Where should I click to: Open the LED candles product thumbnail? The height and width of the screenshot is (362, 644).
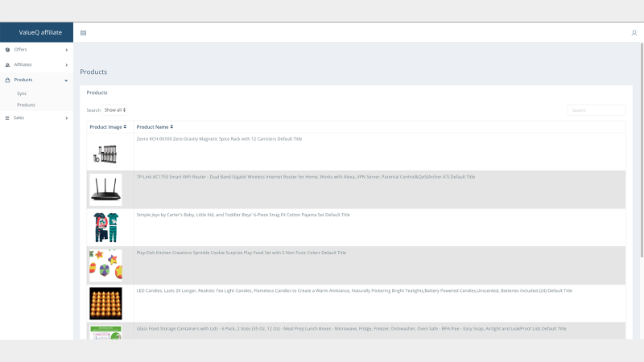[105, 303]
